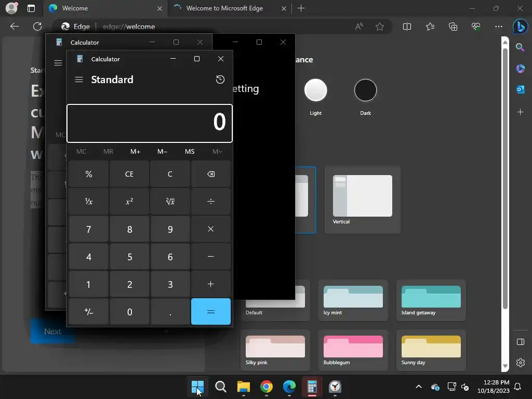
Task: Select the Island getaway color theme
Action: click(x=431, y=300)
